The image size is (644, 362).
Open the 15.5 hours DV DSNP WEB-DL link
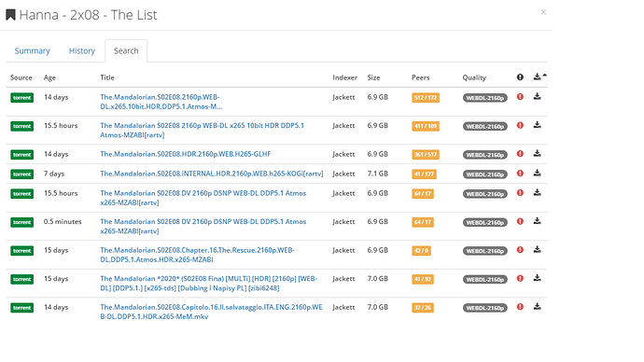click(x=203, y=198)
